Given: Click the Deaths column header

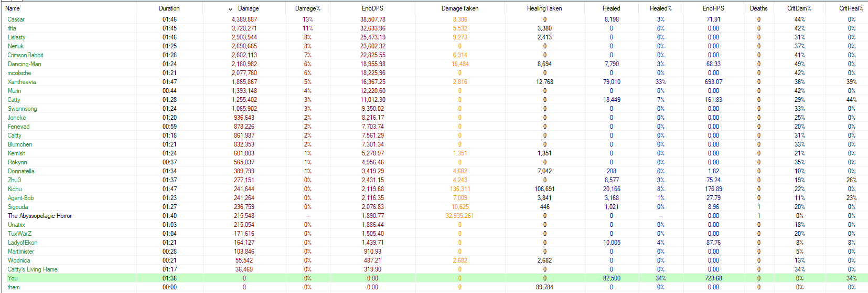Looking at the screenshot, I should (758, 8).
